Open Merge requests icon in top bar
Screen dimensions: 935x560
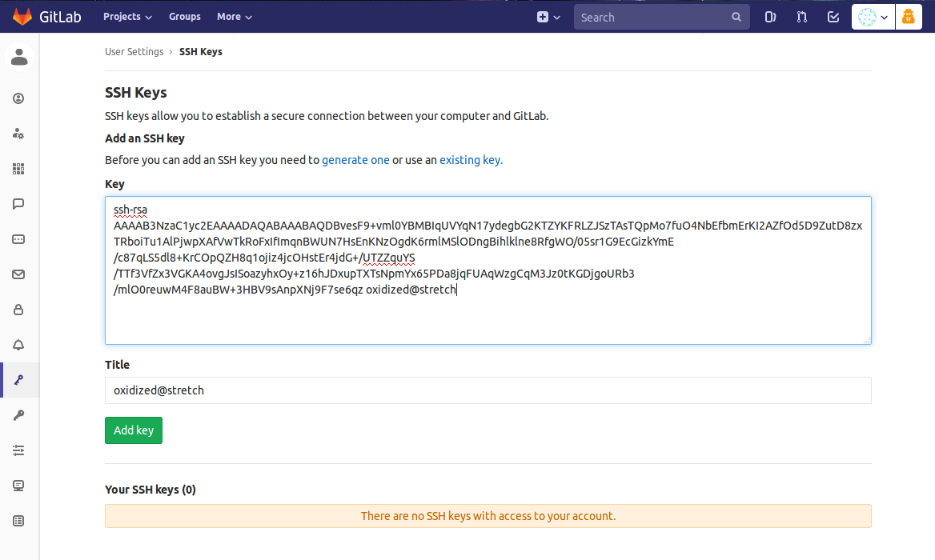[801, 17]
